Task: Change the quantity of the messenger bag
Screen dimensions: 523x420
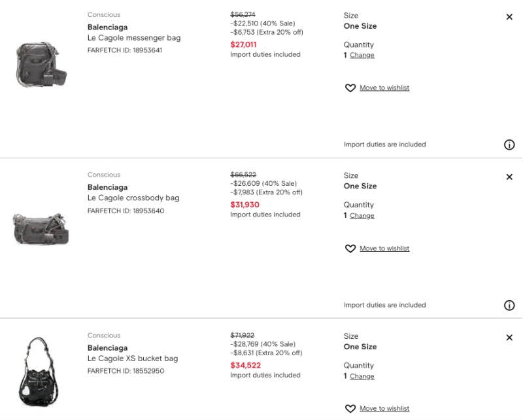Action: pyautogui.click(x=362, y=56)
